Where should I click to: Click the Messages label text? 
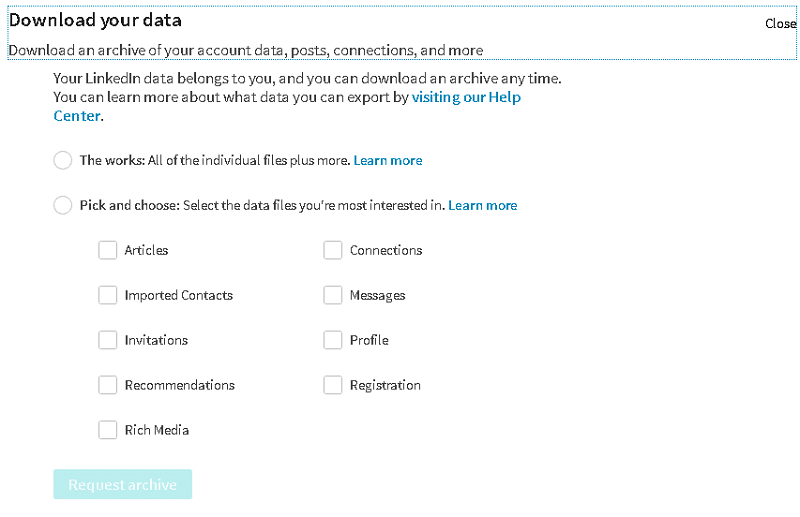click(x=377, y=295)
